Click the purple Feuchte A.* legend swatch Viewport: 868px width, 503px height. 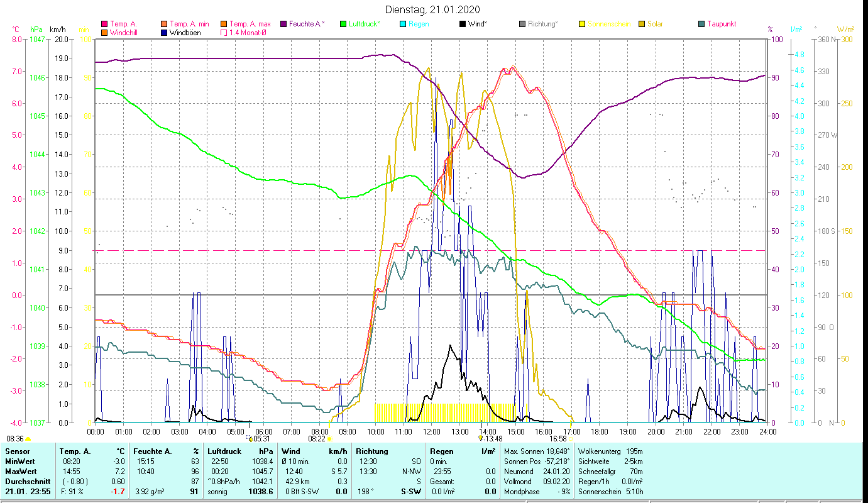tap(283, 24)
